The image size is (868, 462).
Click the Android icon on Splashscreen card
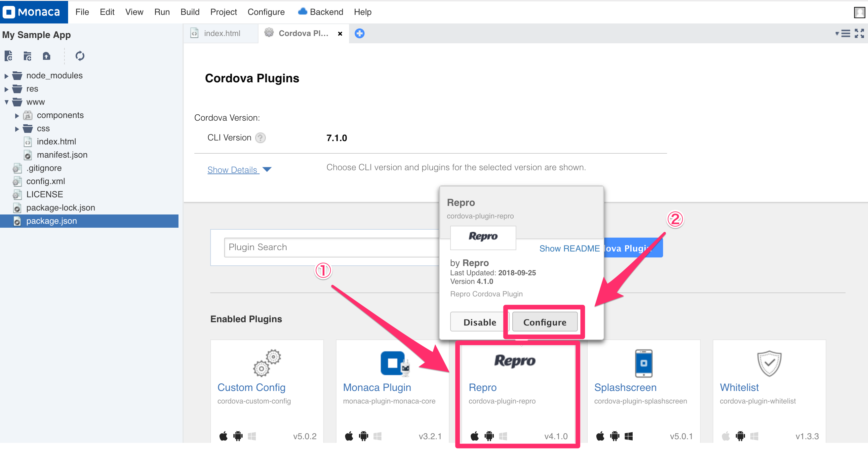click(x=614, y=436)
